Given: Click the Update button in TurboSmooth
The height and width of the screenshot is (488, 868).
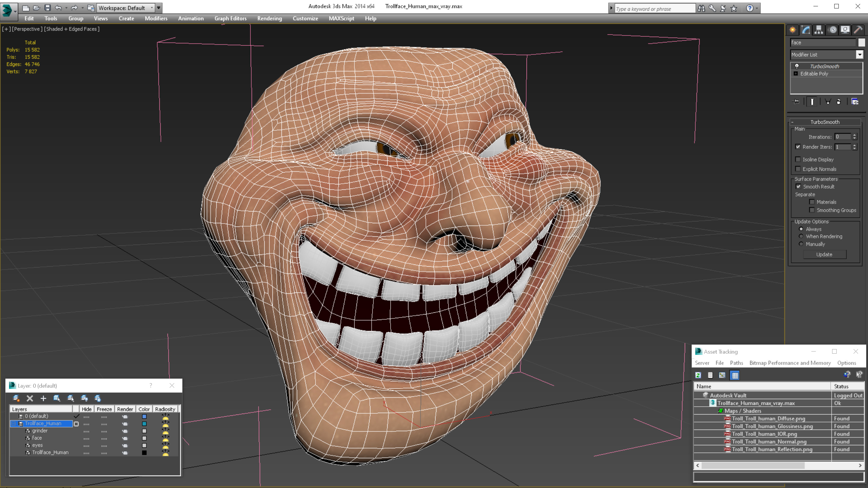Looking at the screenshot, I should tap(825, 255).
